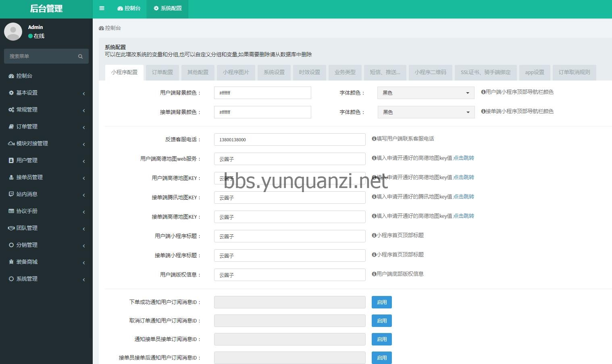This screenshot has width=612, height=364.
Task: Switch to the 小程序二维码 tab
Action: [430, 72]
